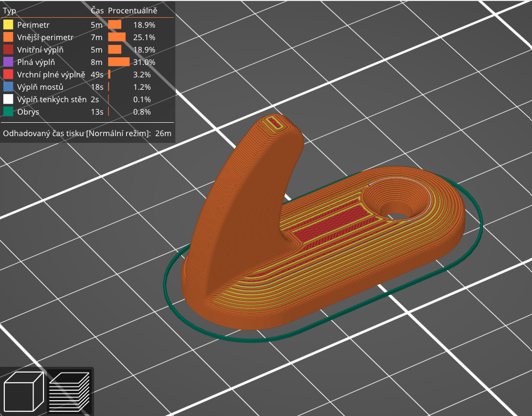Toggle Výplň tenkých stěn feature label
The width and height of the screenshot is (532, 416).
coord(52,99)
